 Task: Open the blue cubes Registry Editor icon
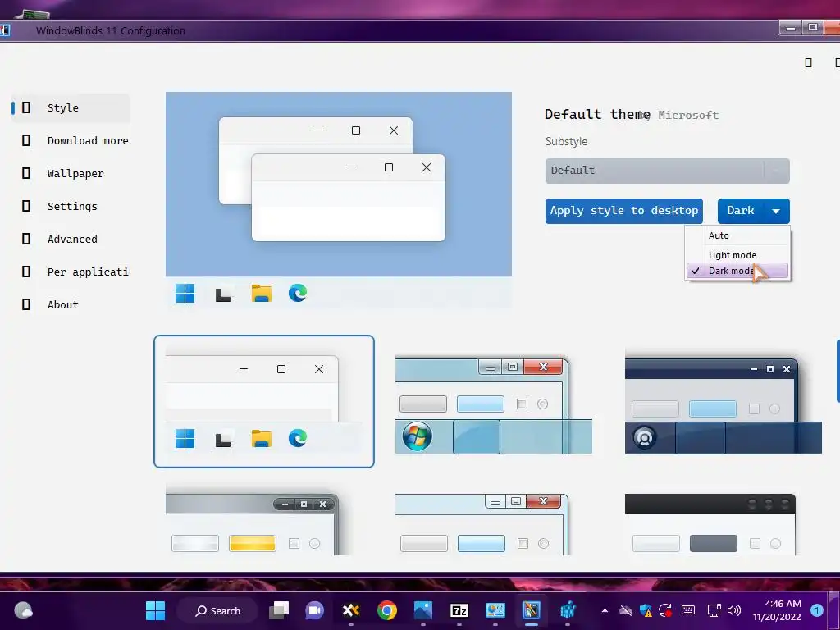point(568,610)
